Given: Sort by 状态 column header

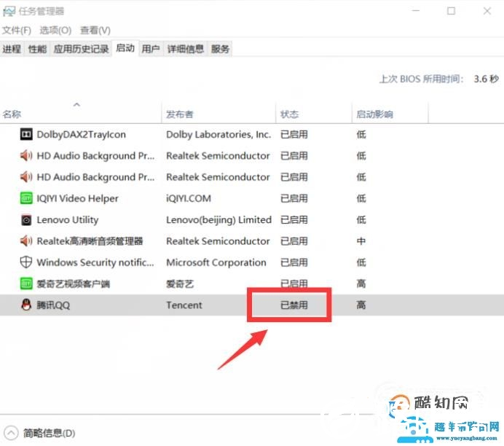Looking at the screenshot, I should 289,114.
